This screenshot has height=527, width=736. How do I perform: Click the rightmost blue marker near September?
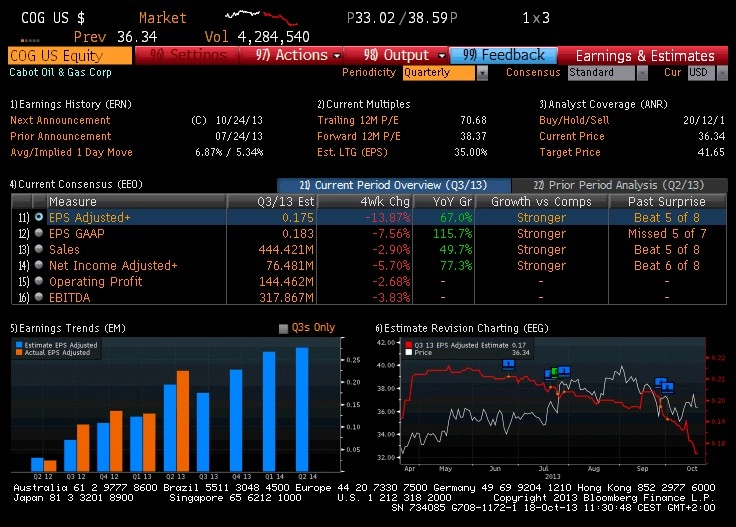pos(667,387)
